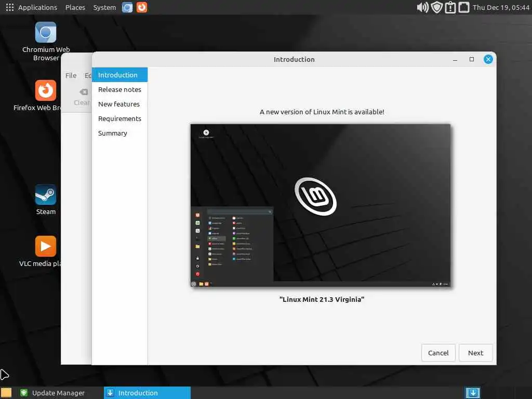Click the battery warning tray icon
Image resolution: width=532 pixels, height=399 pixels.
tap(450, 7)
